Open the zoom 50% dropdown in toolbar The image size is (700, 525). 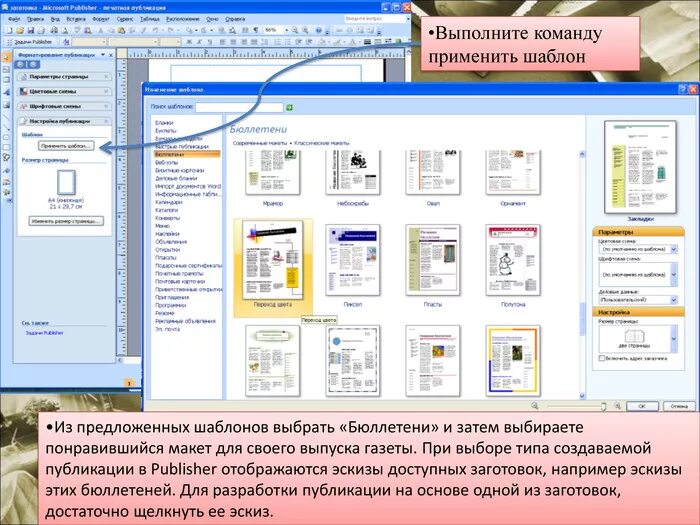click(x=286, y=30)
